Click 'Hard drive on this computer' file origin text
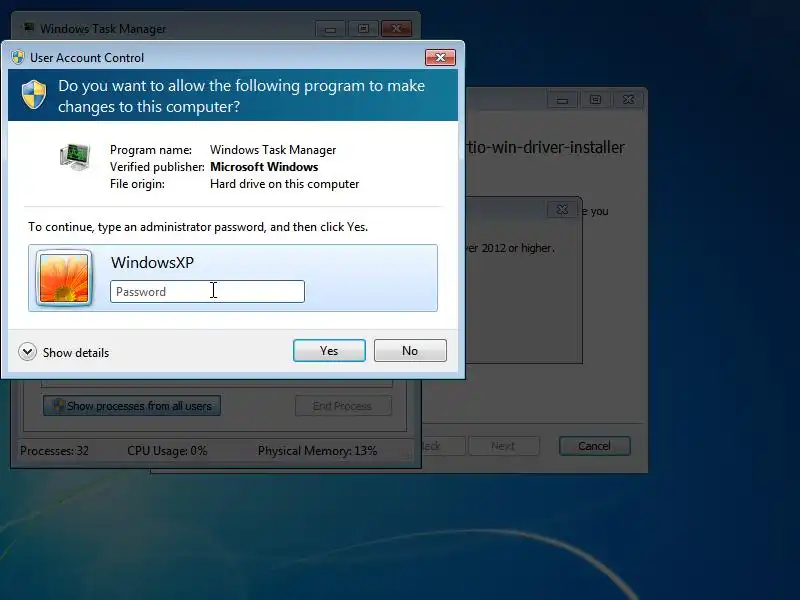Viewport: 800px width, 600px height. (x=284, y=184)
